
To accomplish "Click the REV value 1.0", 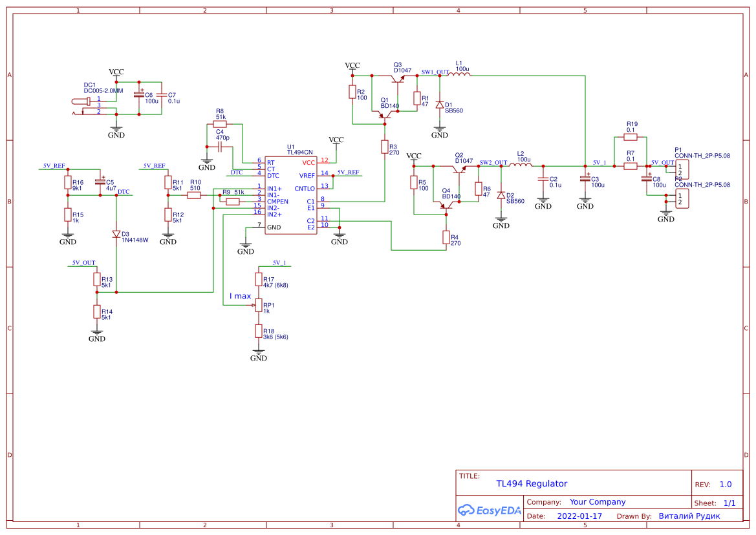I will [726, 485].
